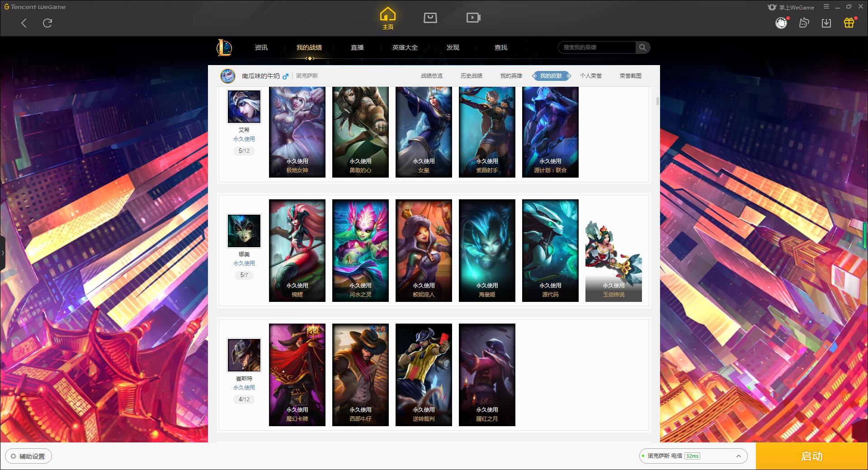Open the 源计划：联合 skin card
This screenshot has width=868, height=470.
(x=550, y=132)
